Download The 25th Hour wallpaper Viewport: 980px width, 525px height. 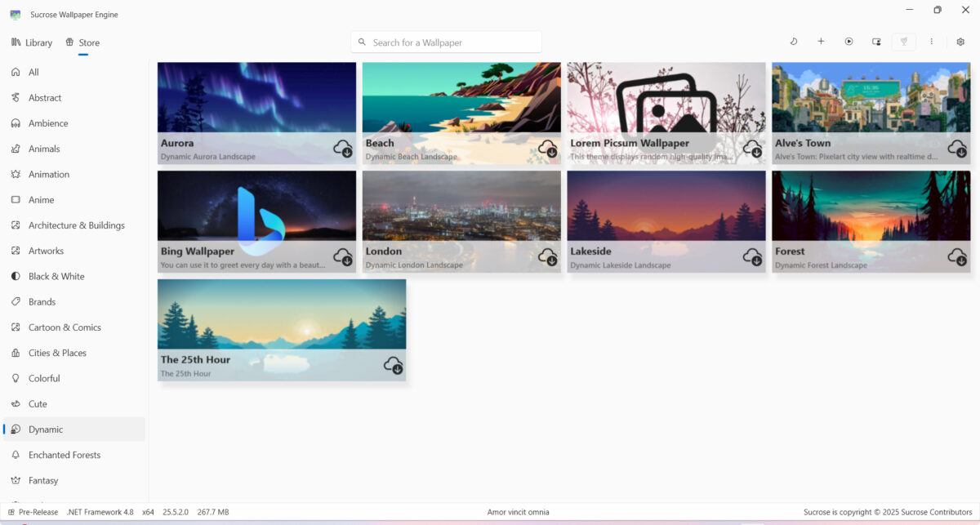(x=394, y=367)
